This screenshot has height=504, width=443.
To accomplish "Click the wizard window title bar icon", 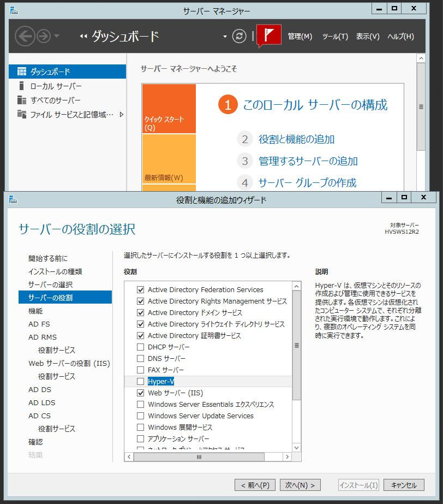I will [13, 199].
